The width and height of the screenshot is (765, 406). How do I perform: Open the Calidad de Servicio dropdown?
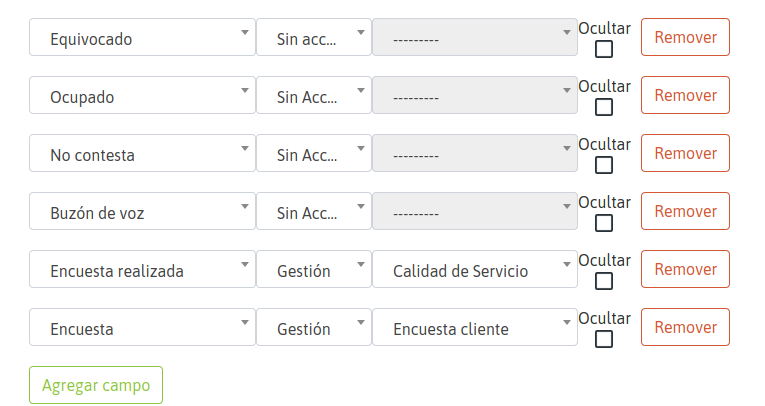474,270
